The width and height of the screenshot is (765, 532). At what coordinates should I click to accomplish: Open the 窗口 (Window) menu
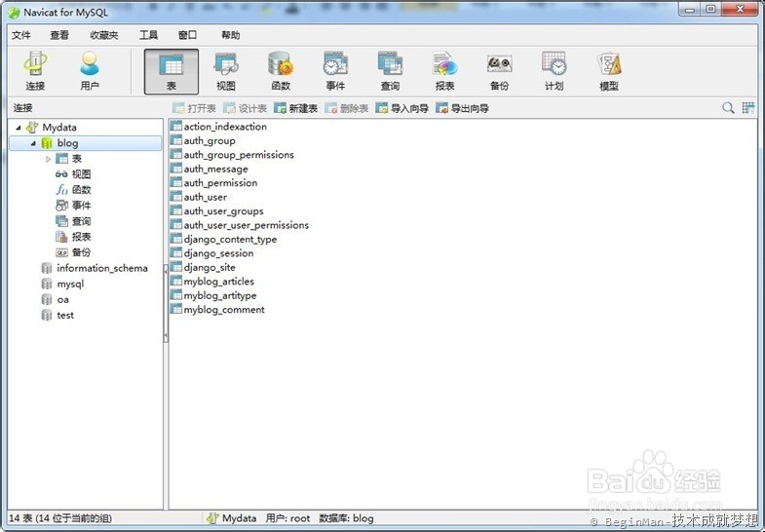click(187, 35)
